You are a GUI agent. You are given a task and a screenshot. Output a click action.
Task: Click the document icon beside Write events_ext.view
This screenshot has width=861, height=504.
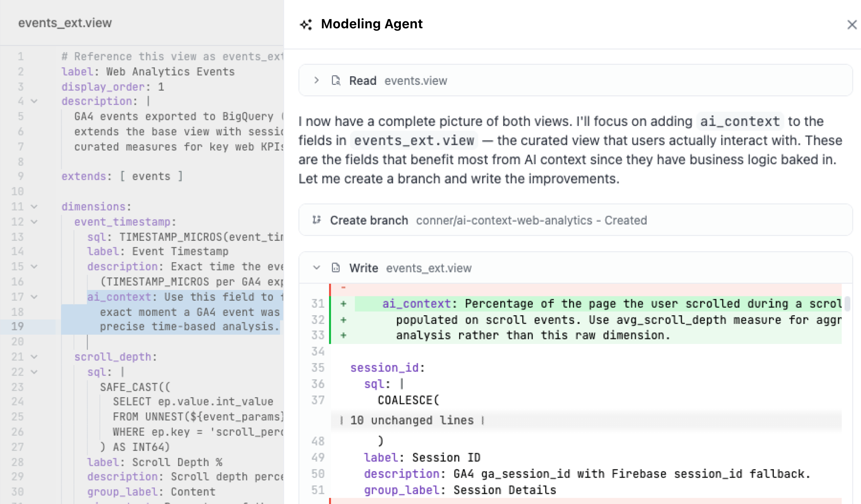336,268
